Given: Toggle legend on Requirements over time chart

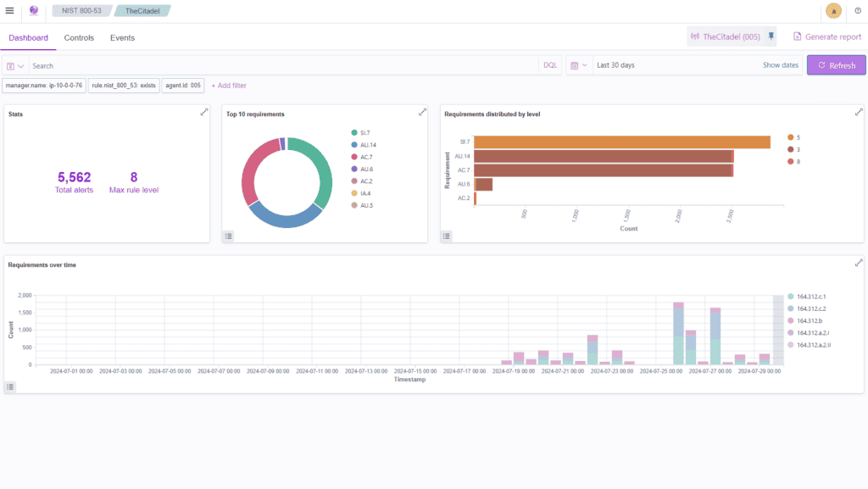Looking at the screenshot, I should tap(10, 386).
